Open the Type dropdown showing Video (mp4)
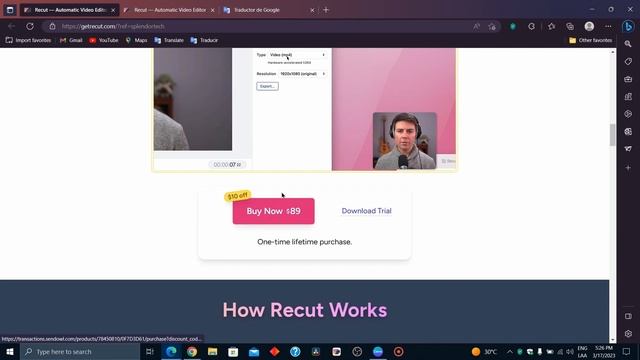The width and height of the screenshot is (640, 360). coord(298,55)
